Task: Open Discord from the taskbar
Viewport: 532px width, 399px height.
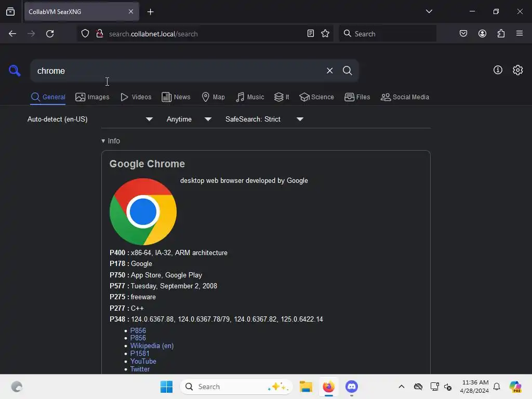Action: 352,387
